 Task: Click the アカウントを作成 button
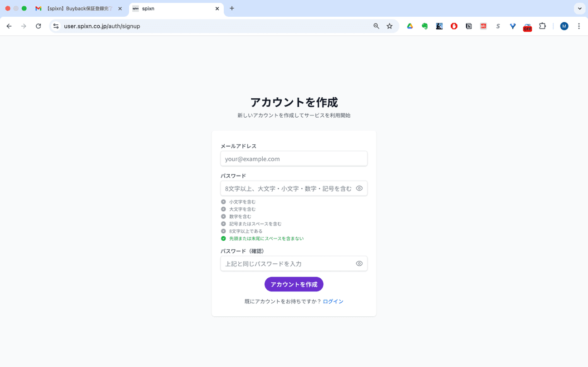pyautogui.click(x=294, y=284)
